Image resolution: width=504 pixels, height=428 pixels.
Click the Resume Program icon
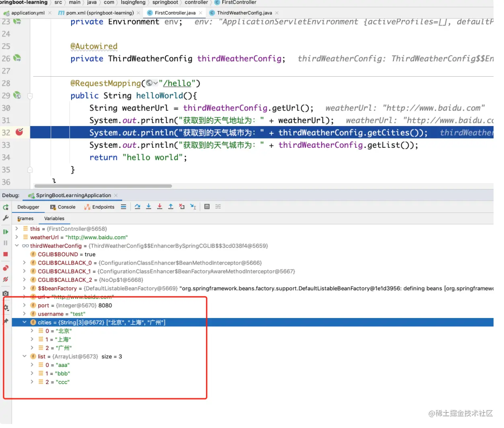[6, 231]
